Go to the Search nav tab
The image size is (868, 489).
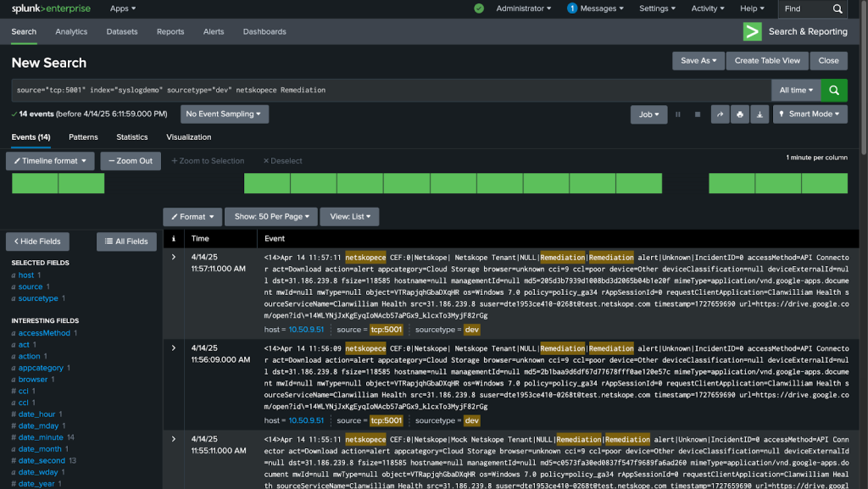pos(24,31)
